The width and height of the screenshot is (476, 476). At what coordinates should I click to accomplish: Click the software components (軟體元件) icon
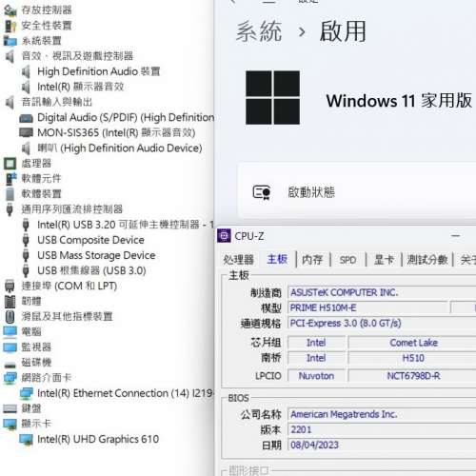click(x=10, y=179)
